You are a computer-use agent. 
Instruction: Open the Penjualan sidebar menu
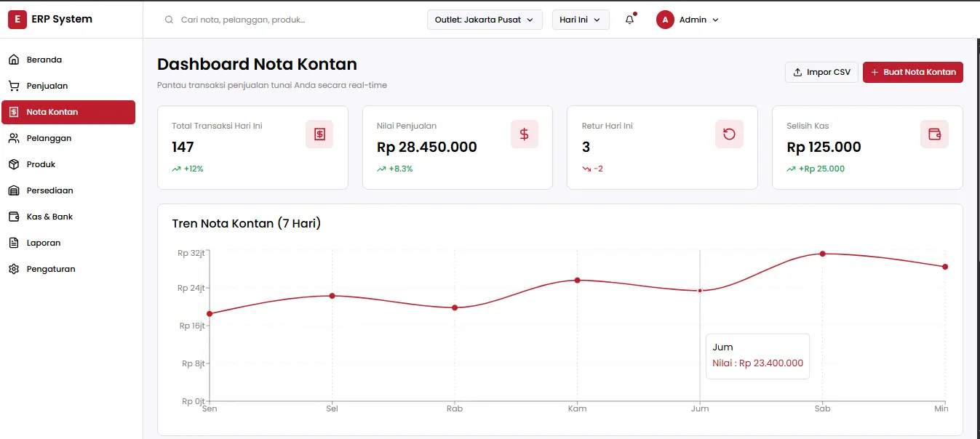47,86
